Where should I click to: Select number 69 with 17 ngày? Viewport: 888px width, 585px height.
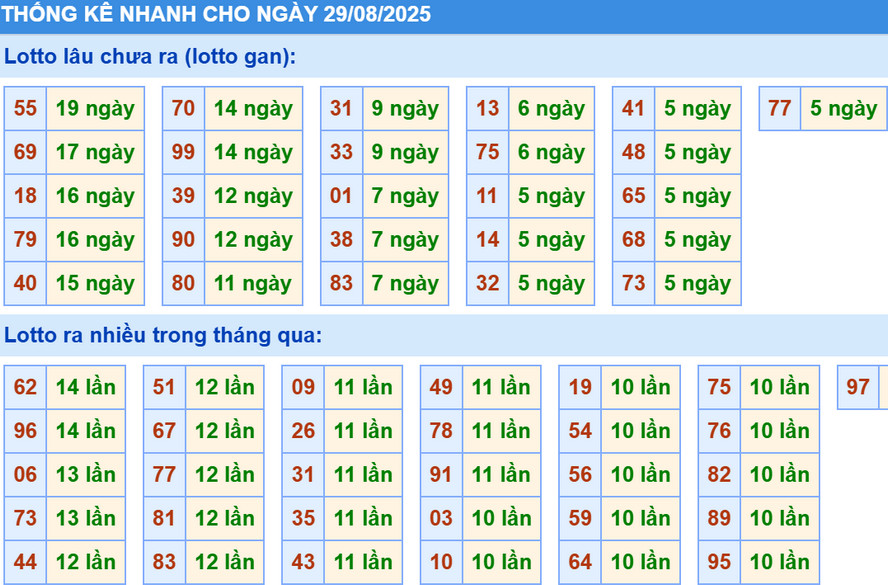[x=26, y=153]
